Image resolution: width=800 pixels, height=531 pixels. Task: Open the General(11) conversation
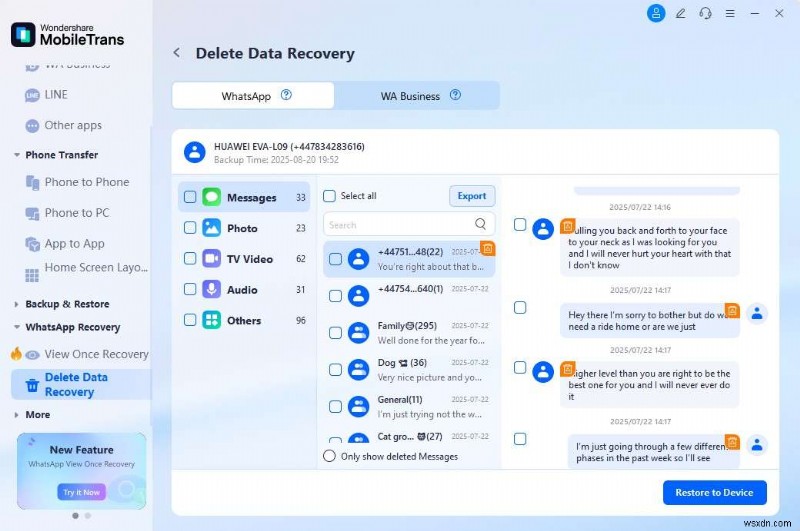pyautogui.click(x=409, y=407)
